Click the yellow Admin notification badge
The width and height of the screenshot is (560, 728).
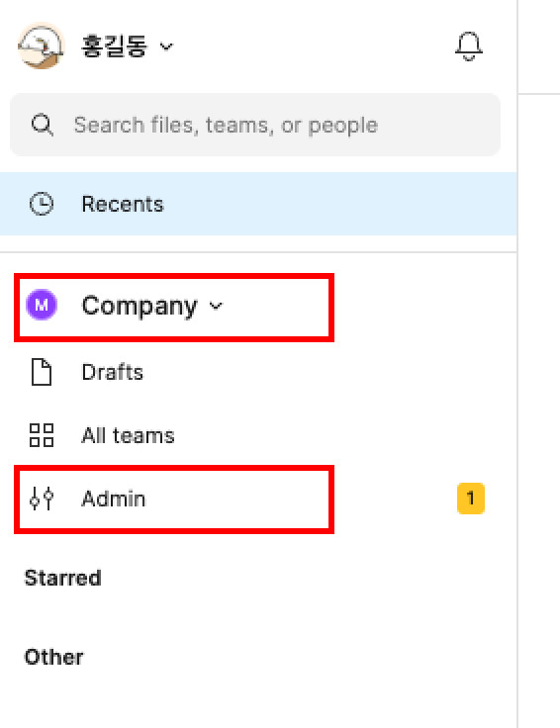pyautogui.click(x=471, y=499)
